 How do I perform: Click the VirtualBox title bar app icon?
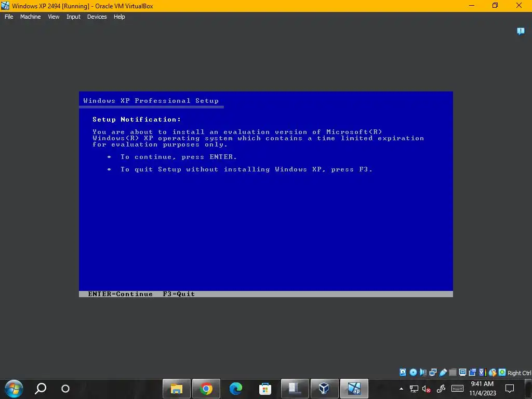click(x=5, y=6)
